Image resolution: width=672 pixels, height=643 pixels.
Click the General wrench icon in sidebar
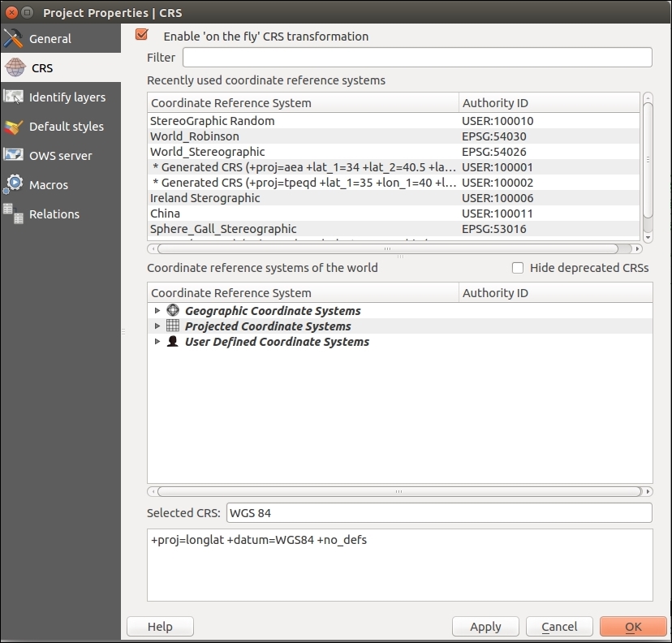[14, 39]
